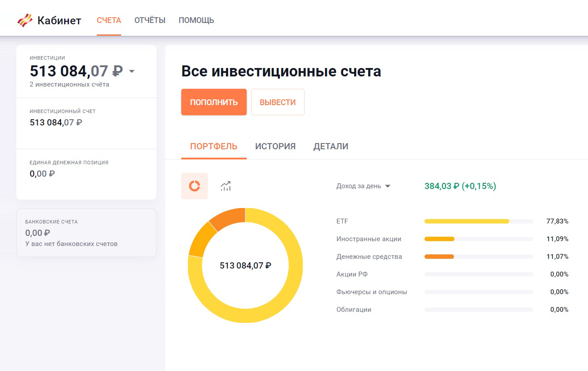The height and width of the screenshot is (371, 588).
Task: Click the 11,07% value
Action: pos(557,257)
